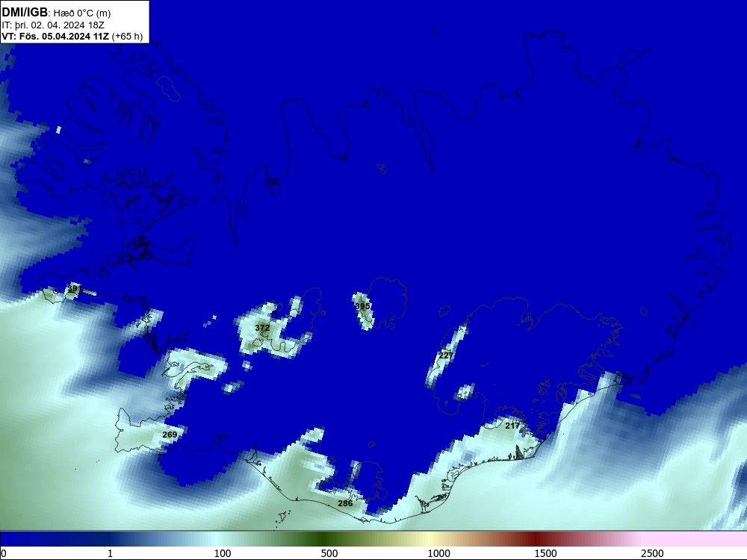Click the initial time line 'IT: þri. 02. 04. 2024 18Z'
The height and width of the screenshot is (560, 747).
pyautogui.click(x=53, y=25)
